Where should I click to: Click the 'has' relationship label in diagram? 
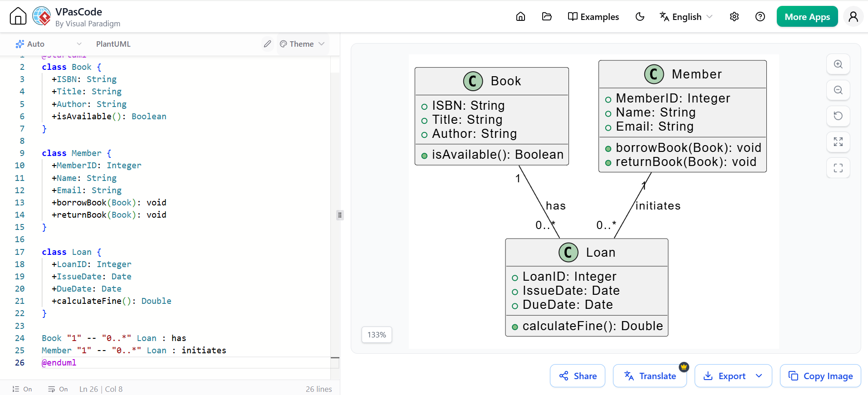click(x=556, y=206)
